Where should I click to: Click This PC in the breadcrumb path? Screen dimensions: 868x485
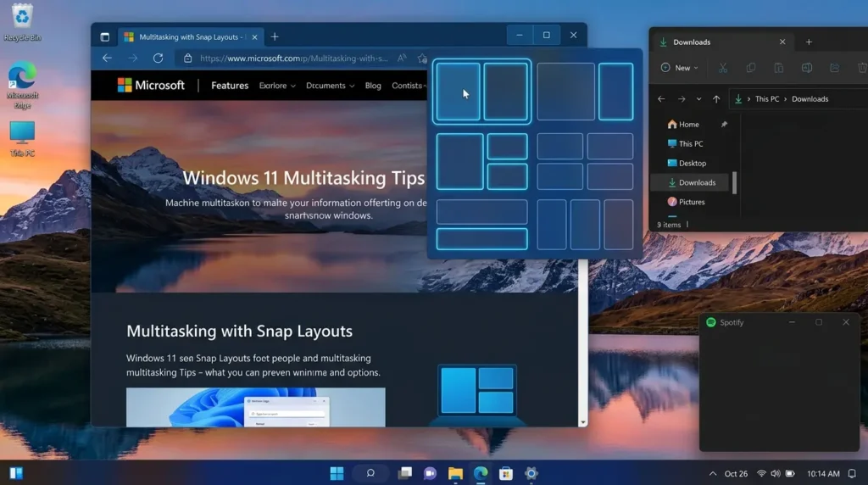click(x=766, y=99)
